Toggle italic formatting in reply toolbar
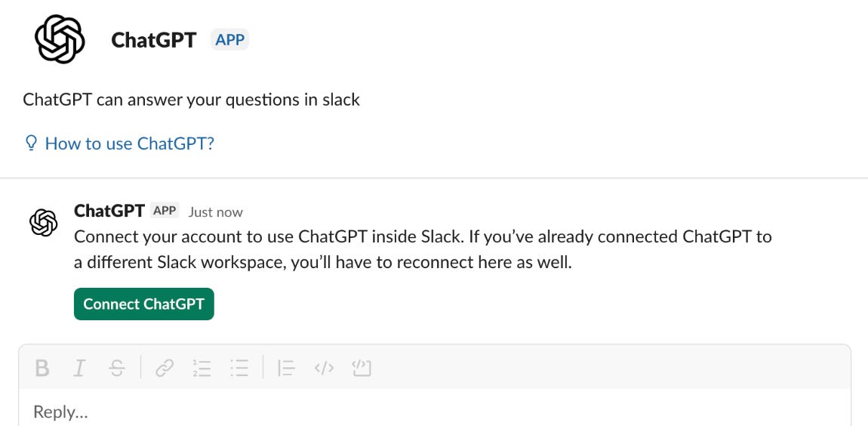The width and height of the screenshot is (868, 426). (79, 368)
